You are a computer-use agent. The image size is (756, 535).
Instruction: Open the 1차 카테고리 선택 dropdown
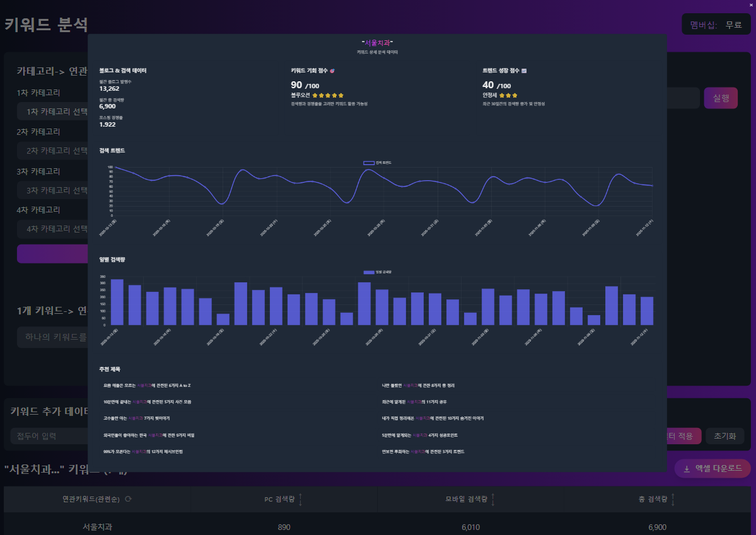[54, 112]
